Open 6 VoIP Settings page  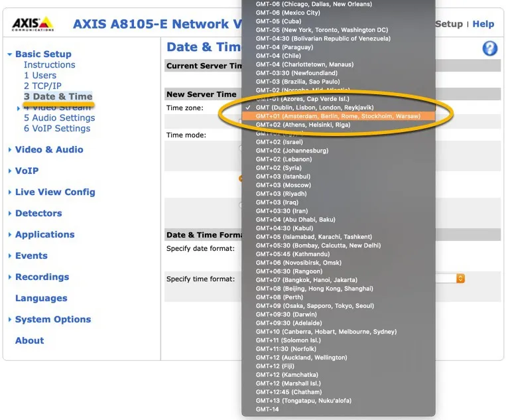pos(57,129)
